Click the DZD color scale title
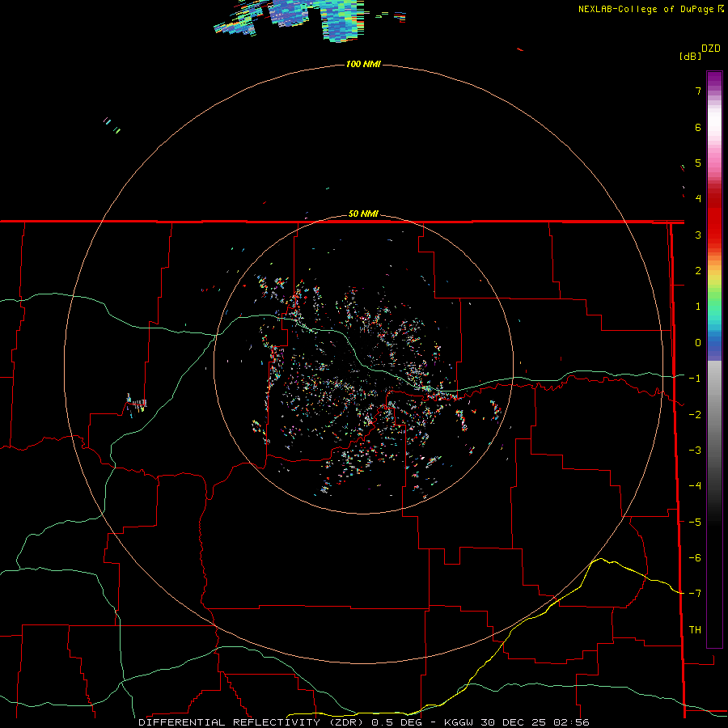Screen dimensions: 728x728 click(x=711, y=49)
